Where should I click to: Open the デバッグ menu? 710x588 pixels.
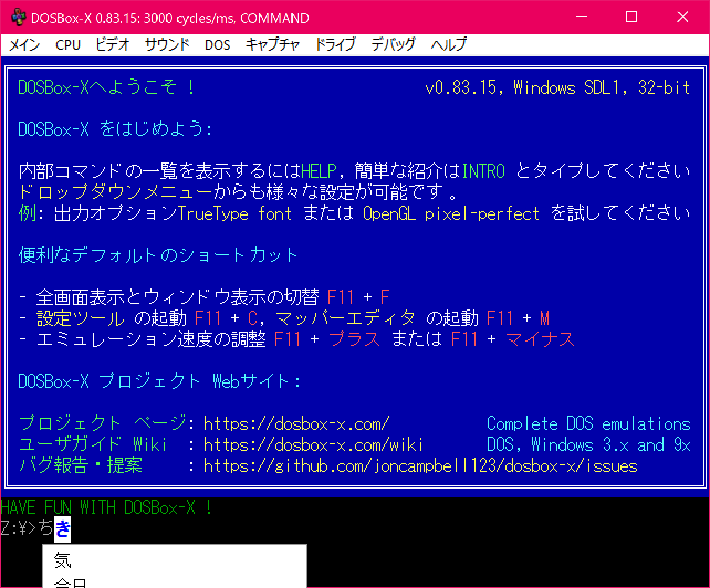[393, 45]
